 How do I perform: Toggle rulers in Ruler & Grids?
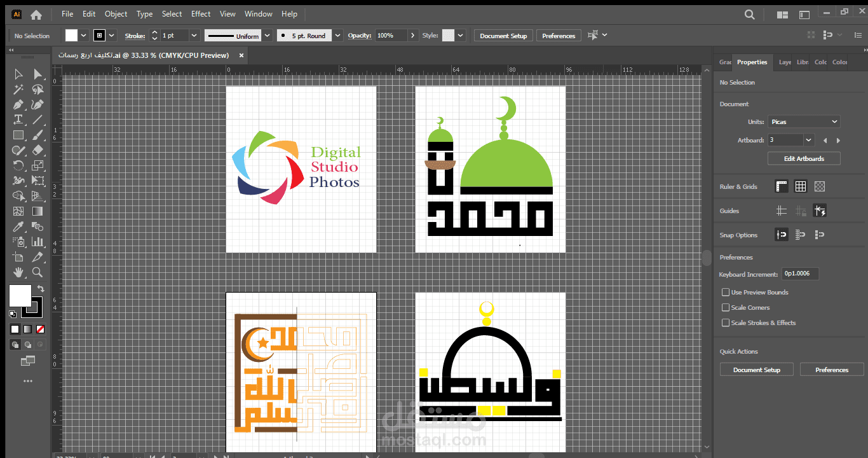click(x=782, y=186)
